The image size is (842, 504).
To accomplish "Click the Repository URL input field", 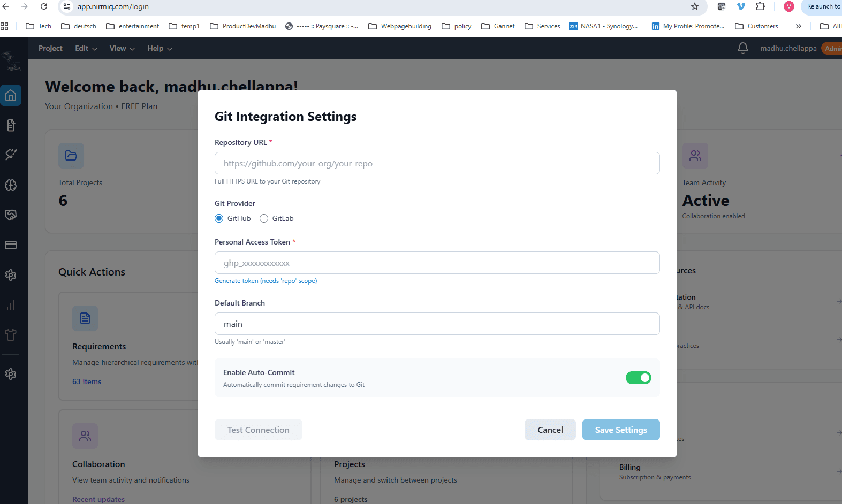I will [x=437, y=163].
